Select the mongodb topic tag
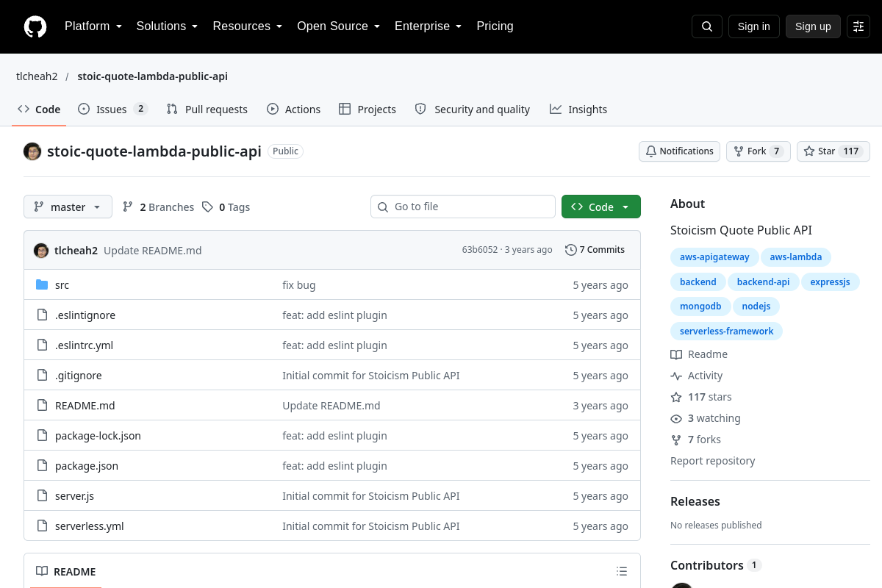The width and height of the screenshot is (882, 588). coord(700,306)
